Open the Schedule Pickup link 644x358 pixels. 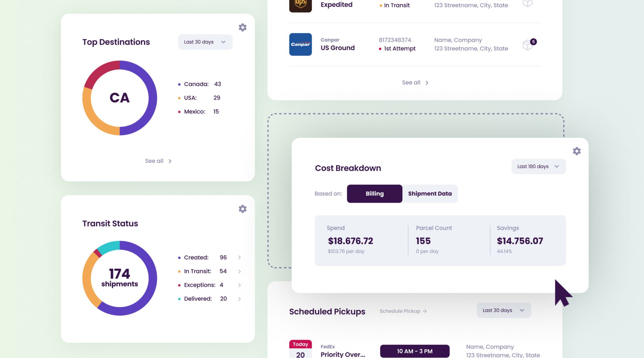pos(403,311)
